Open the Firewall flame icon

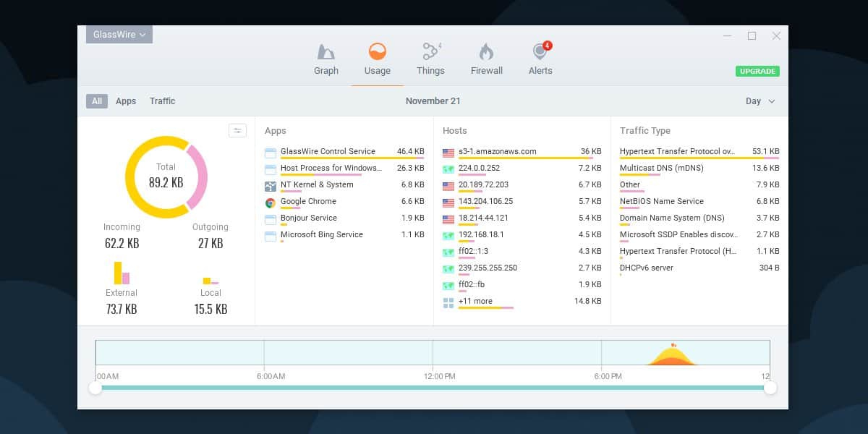(x=486, y=52)
